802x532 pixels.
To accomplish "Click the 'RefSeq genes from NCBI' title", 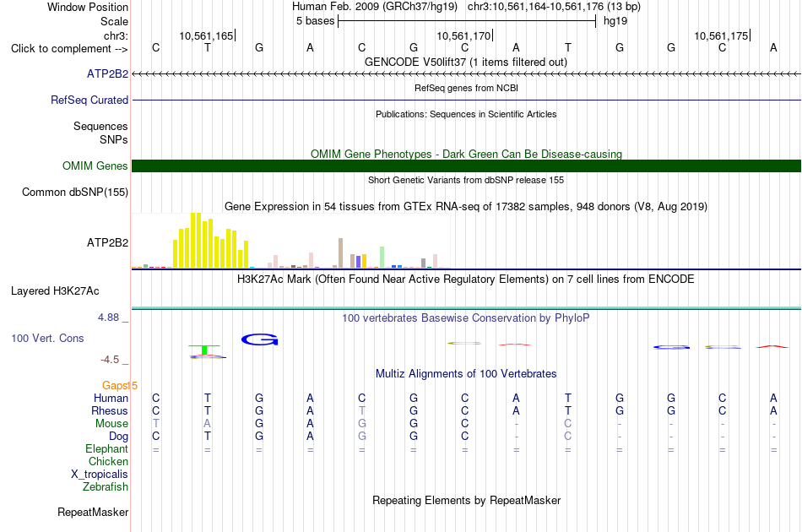I will click(x=466, y=88).
